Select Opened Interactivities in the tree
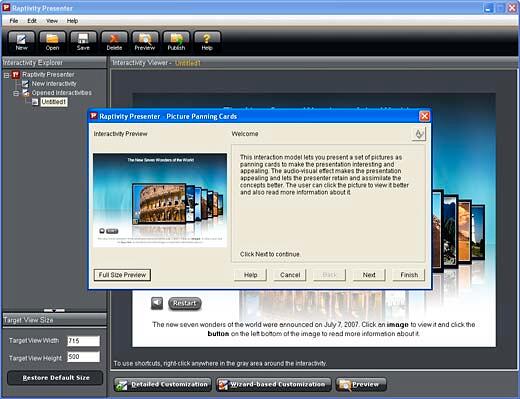 click(62, 92)
